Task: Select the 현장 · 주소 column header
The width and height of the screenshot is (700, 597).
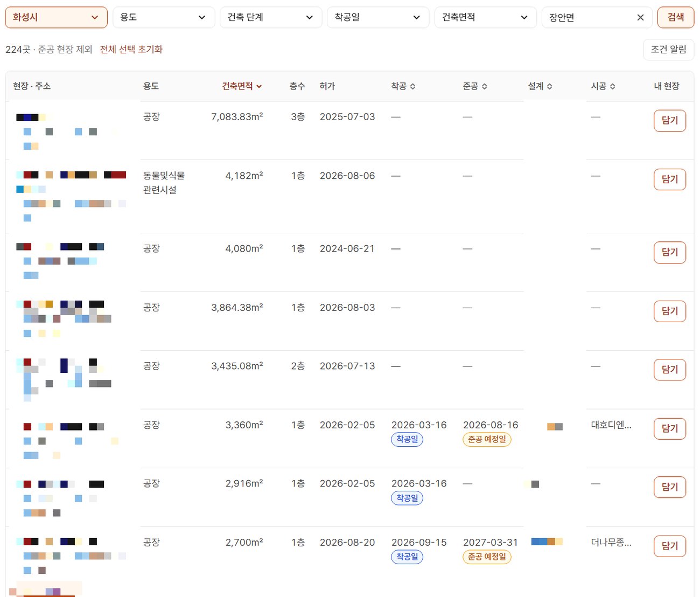Action: 32,86
